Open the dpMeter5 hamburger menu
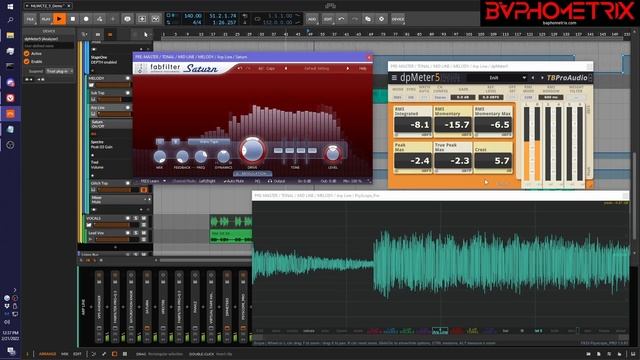Viewport: 640px width, 360px height. (394, 78)
